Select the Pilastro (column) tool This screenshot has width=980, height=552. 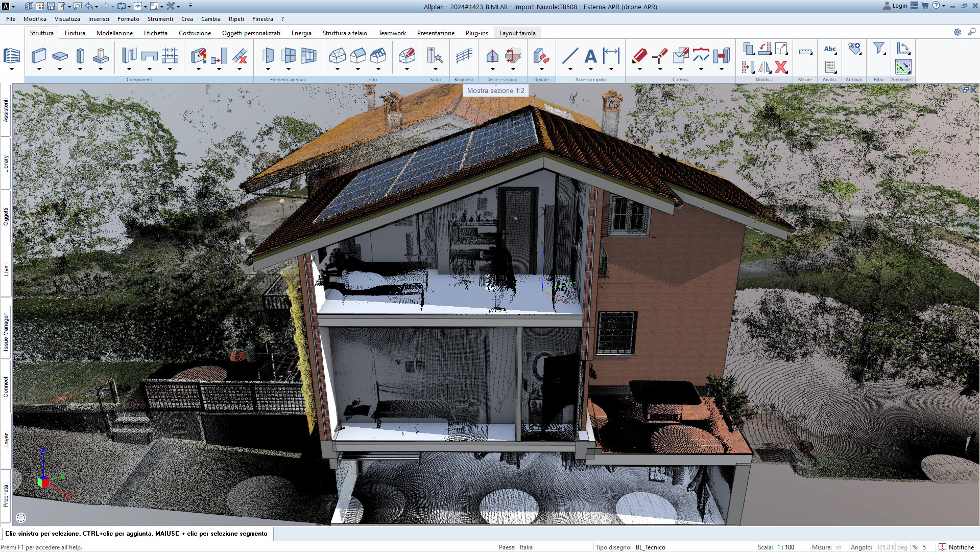click(x=80, y=55)
